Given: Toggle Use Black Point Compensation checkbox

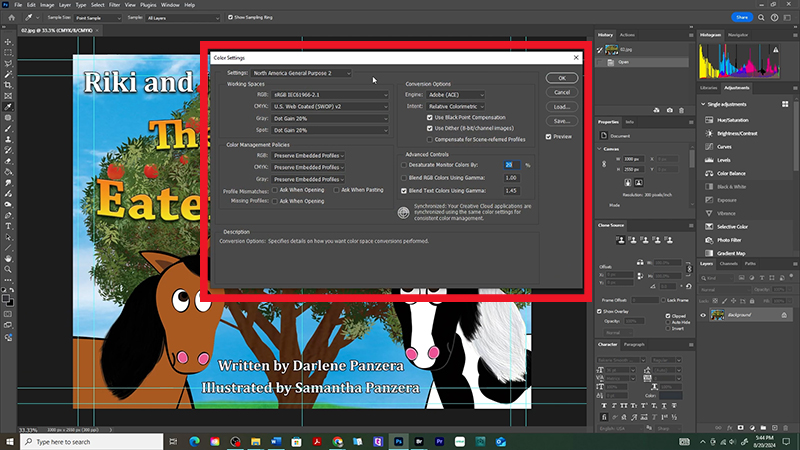Looking at the screenshot, I should click(x=430, y=117).
